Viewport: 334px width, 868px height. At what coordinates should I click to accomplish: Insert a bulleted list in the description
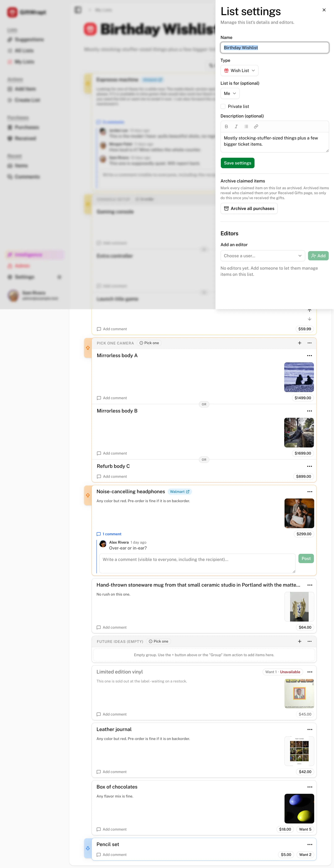point(246,127)
